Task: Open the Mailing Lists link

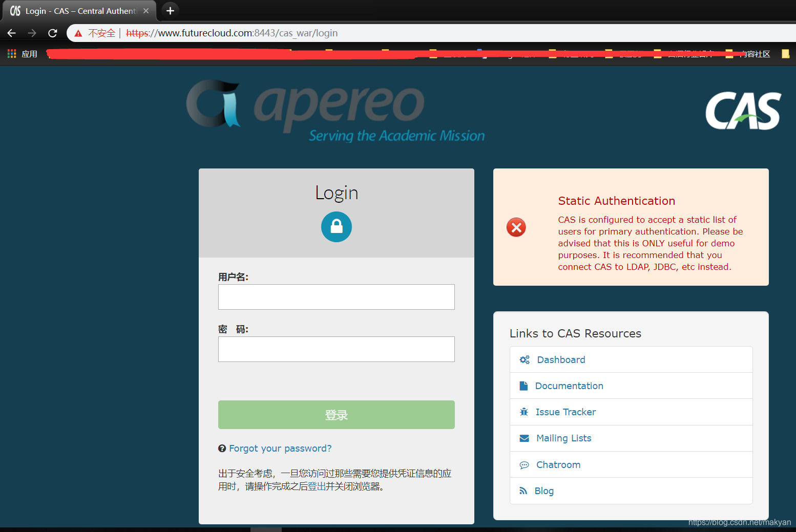Action: (x=564, y=438)
